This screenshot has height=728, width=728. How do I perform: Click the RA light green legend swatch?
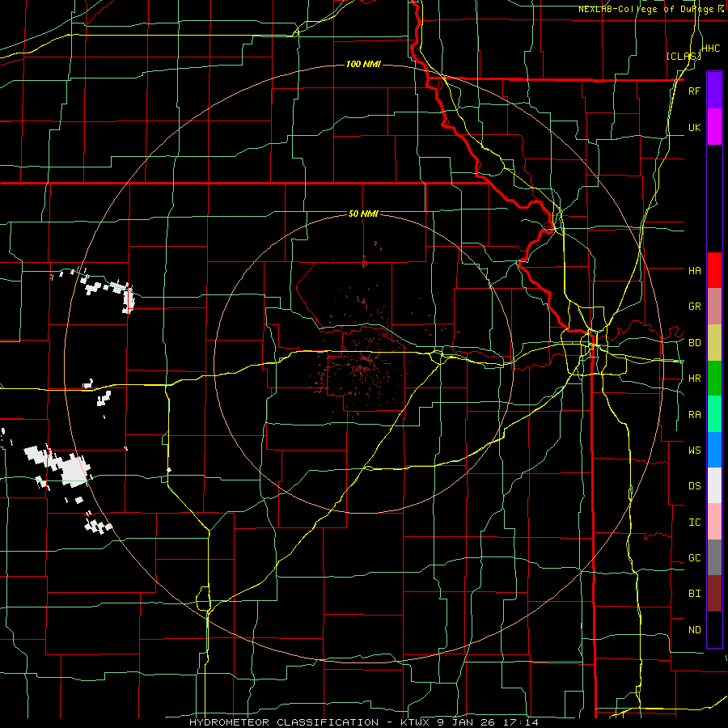pyautogui.click(x=714, y=414)
